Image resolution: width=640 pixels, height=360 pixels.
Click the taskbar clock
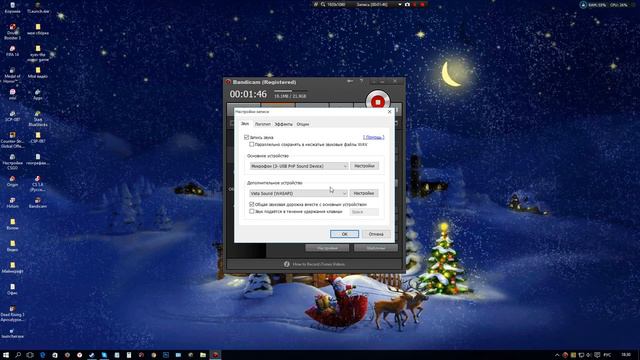point(626,355)
